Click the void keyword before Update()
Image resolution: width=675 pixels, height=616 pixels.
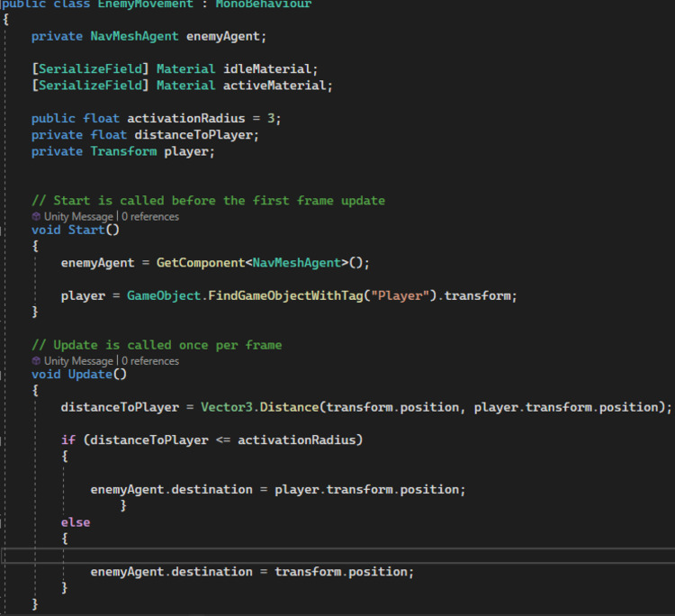46,375
